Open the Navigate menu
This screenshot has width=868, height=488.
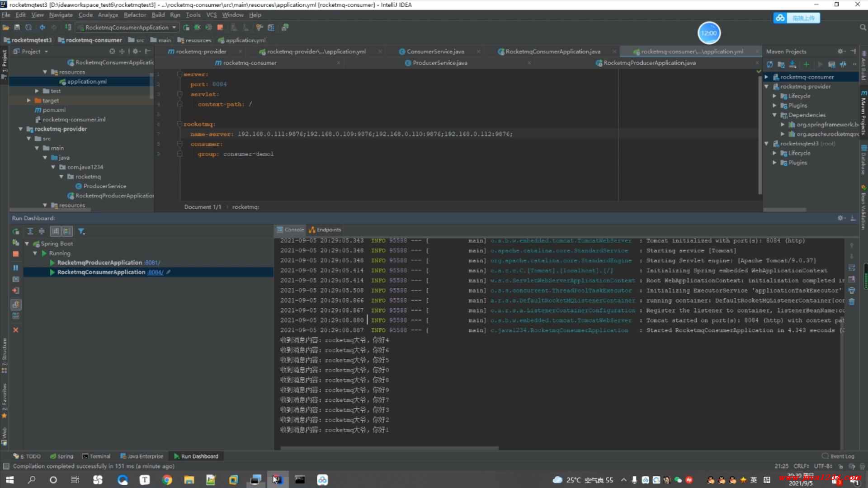point(61,15)
